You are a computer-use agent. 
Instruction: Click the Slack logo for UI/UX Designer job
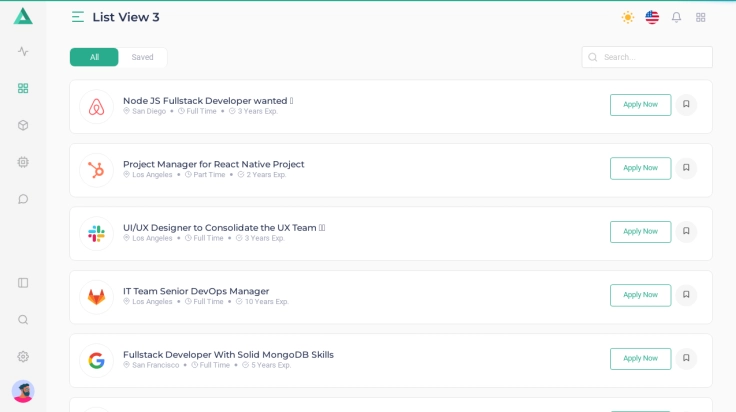[96, 233]
